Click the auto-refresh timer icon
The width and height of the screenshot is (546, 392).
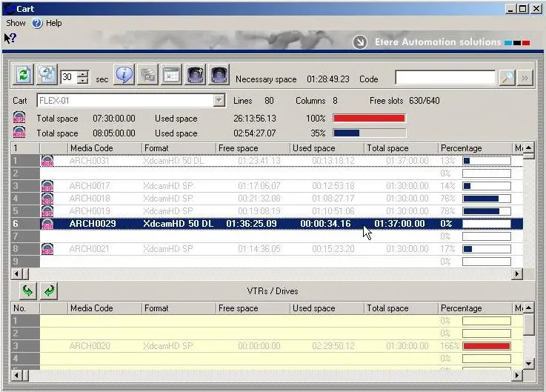[47, 76]
